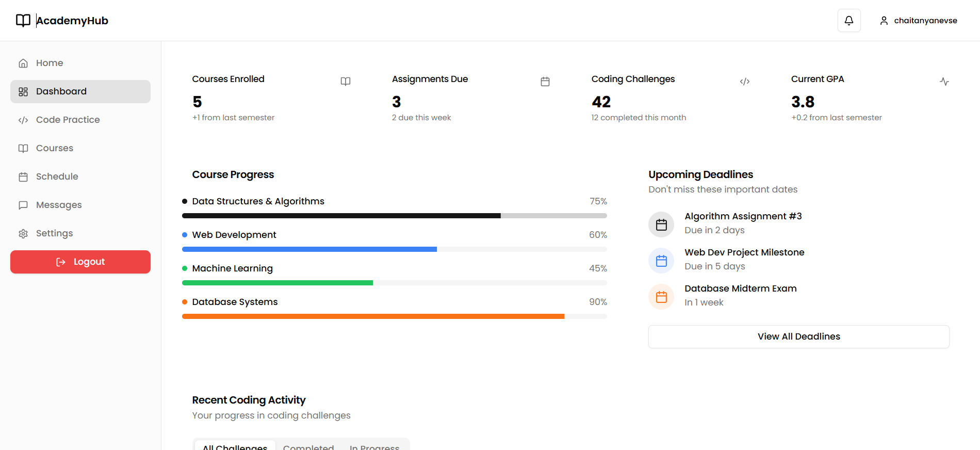
Task: Click the View All Deadlines button
Action: pyautogui.click(x=798, y=336)
